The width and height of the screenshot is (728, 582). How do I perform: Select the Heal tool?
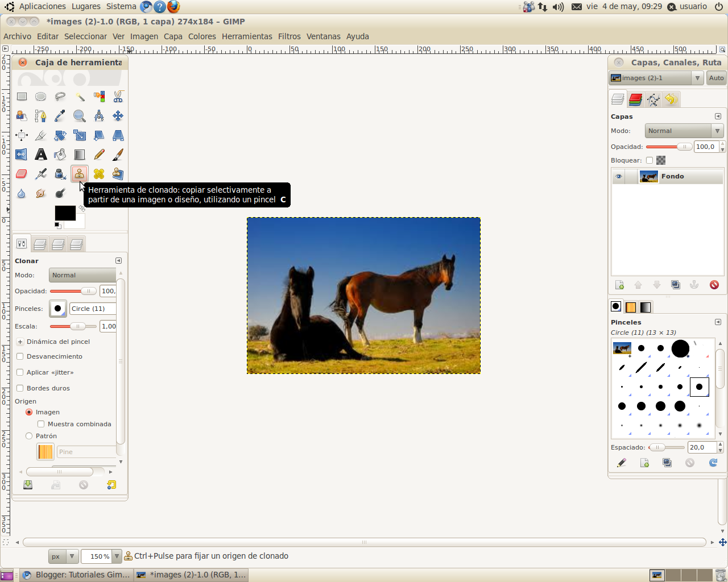99,174
